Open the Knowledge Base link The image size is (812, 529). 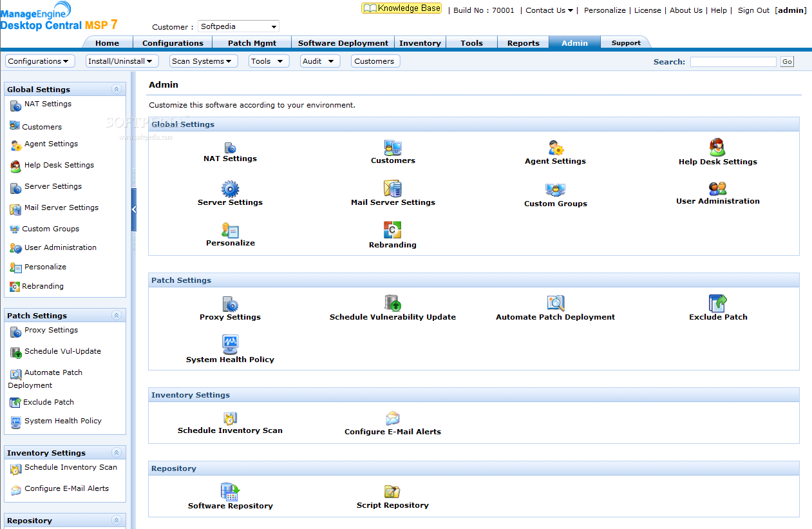(x=402, y=8)
